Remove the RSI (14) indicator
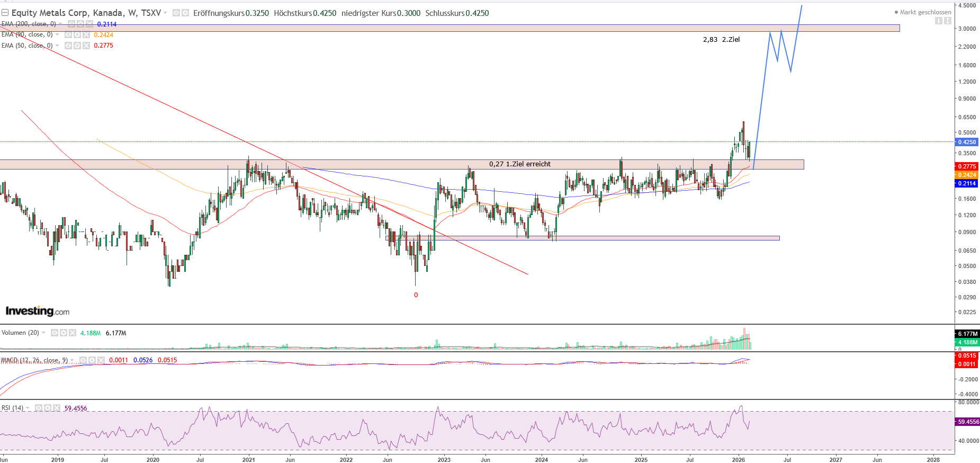Viewport: 980px width, 463px height. tap(57, 408)
